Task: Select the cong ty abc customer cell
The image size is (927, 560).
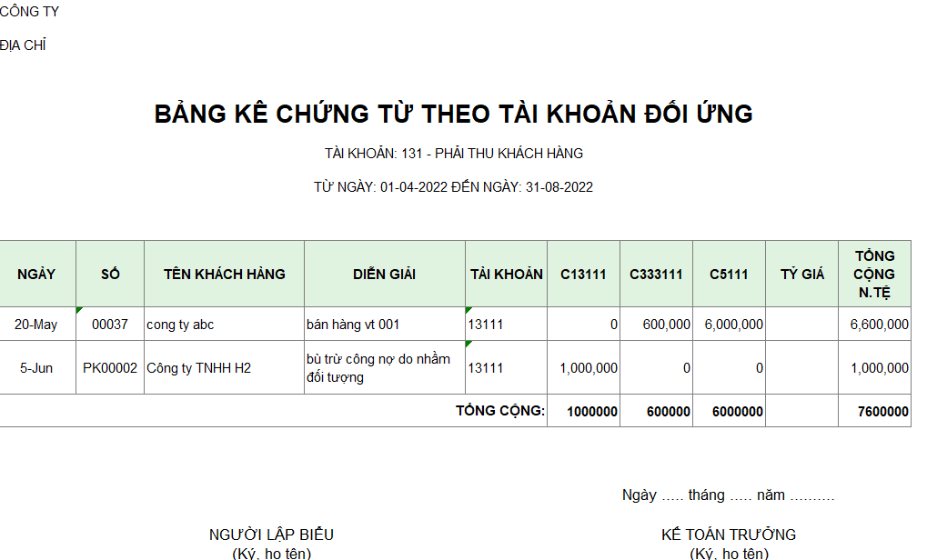Action: (224, 325)
